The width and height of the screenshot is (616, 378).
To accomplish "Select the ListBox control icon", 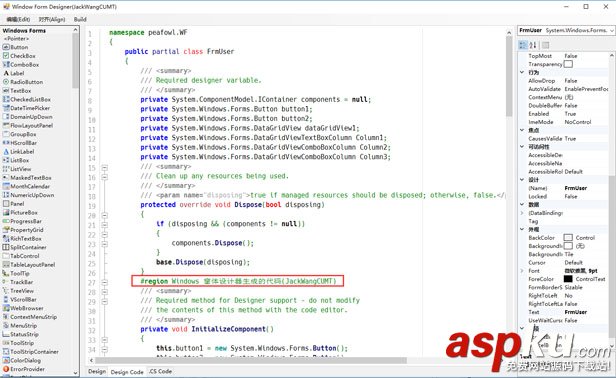I will click(6, 160).
